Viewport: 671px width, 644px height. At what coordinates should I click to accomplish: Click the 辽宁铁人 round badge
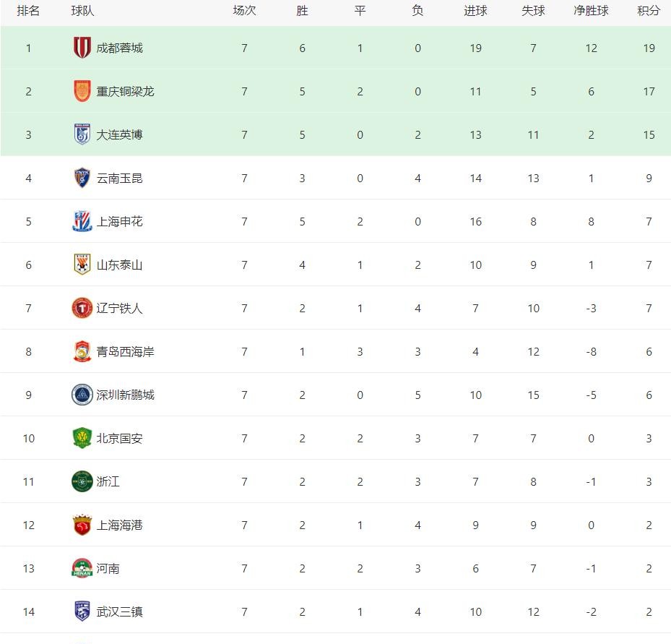point(82,308)
